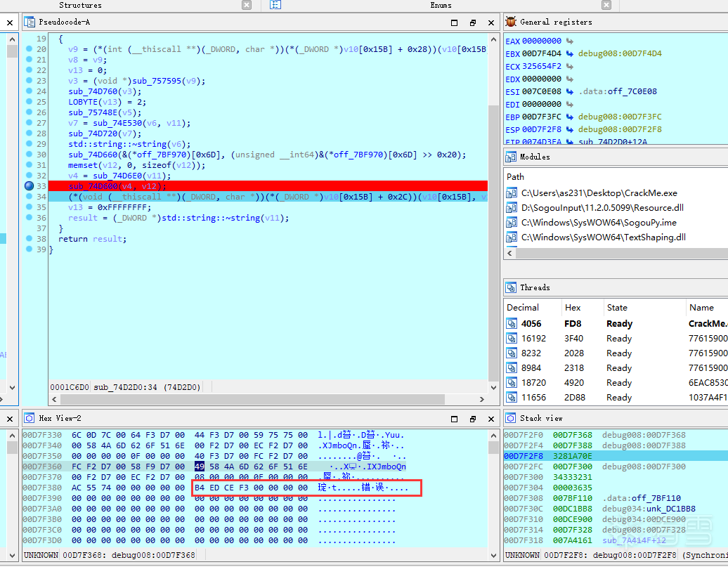Toggle breakpoint dot on line 24
Image resolution: width=728 pixels, height=567 pixels.
[x=30, y=91]
